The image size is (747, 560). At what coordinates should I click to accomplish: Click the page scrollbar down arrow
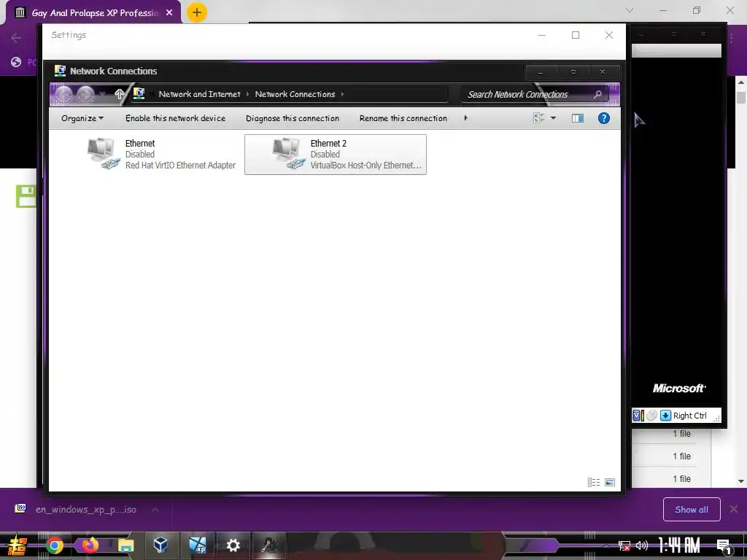coord(741,481)
